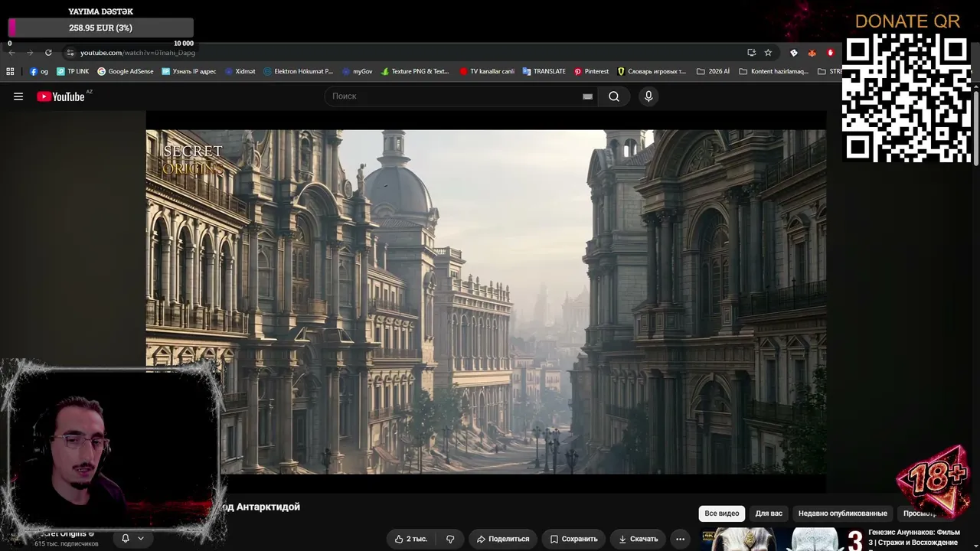The height and width of the screenshot is (551, 980).
Task: Open the TRANSLATE bookmark
Action: tap(544, 71)
